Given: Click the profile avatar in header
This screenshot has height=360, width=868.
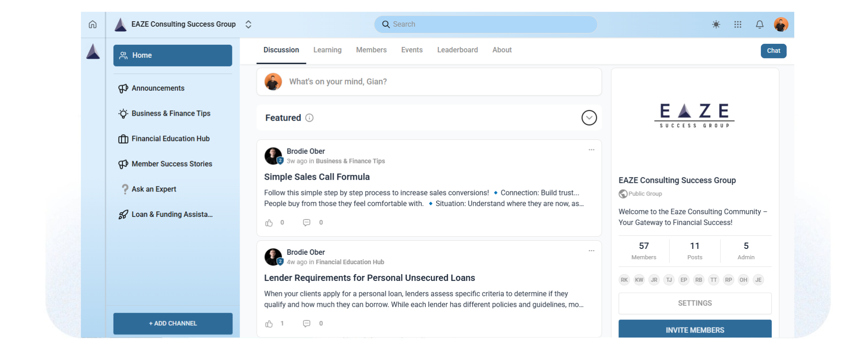Looking at the screenshot, I should (781, 24).
